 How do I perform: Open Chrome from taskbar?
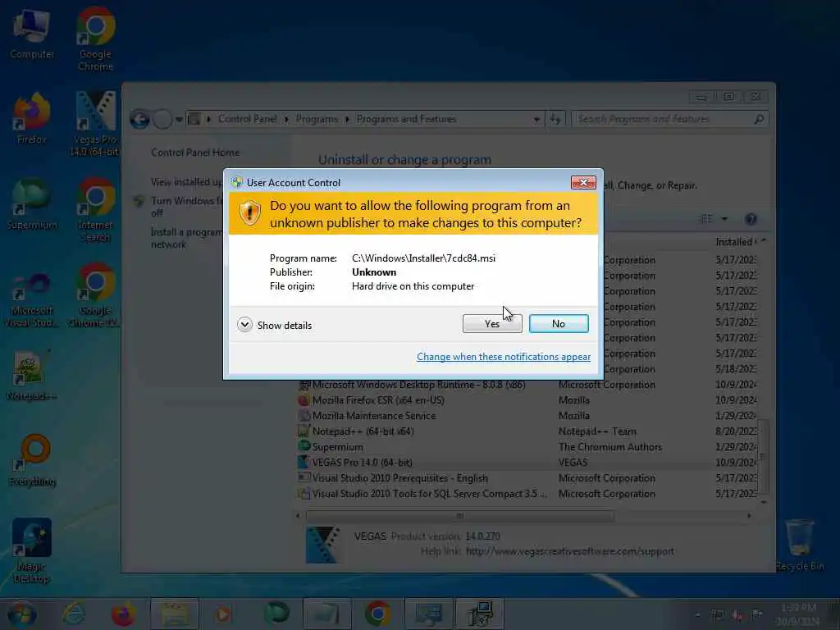coord(378,614)
